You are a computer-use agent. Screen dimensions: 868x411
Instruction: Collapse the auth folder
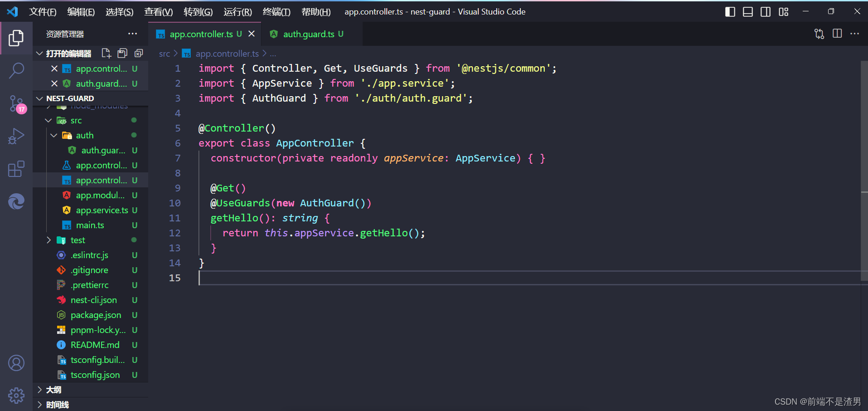pyautogui.click(x=54, y=135)
